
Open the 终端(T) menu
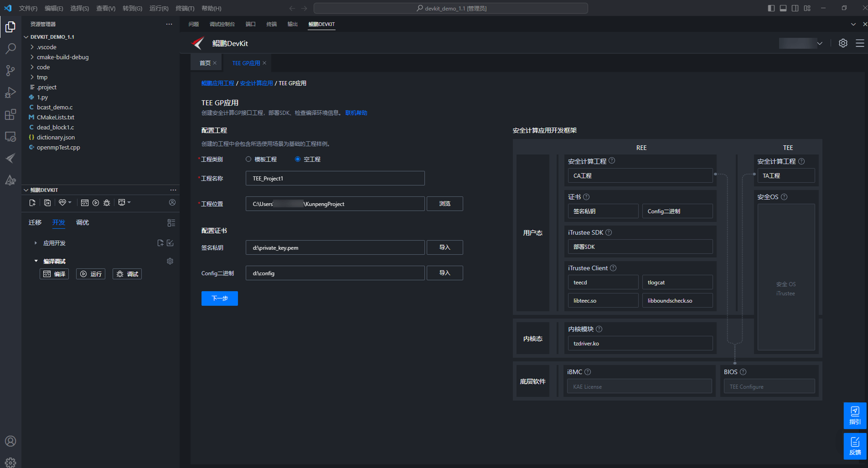point(185,8)
